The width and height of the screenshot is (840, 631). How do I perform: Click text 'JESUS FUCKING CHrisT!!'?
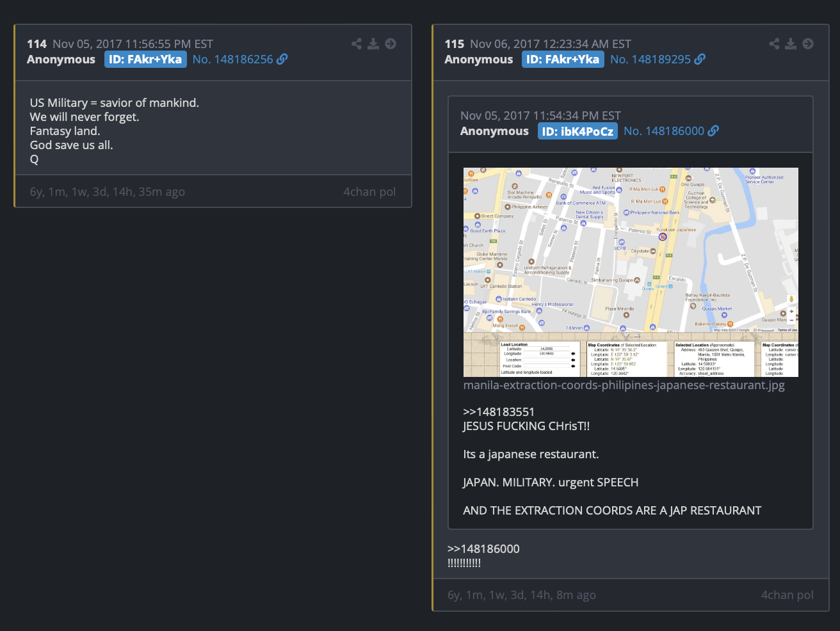pos(526,426)
